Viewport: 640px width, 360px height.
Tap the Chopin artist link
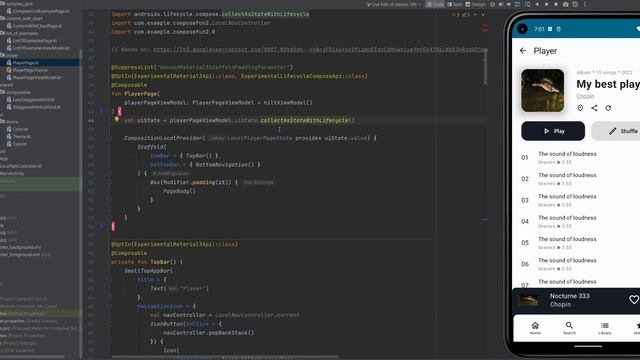click(585, 96)
